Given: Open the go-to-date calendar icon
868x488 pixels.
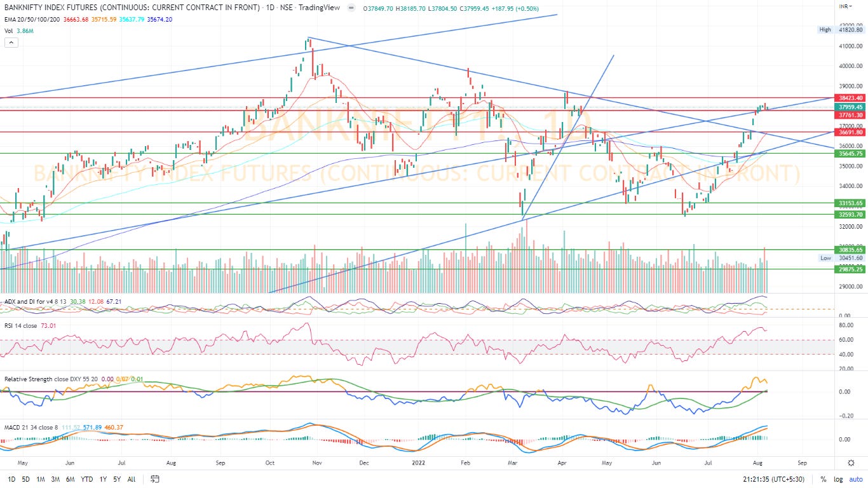Looking at the screenshot, I should [x=154, y=479].
